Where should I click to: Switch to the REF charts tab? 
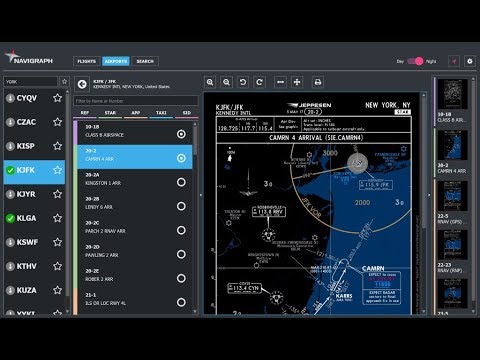85,113
